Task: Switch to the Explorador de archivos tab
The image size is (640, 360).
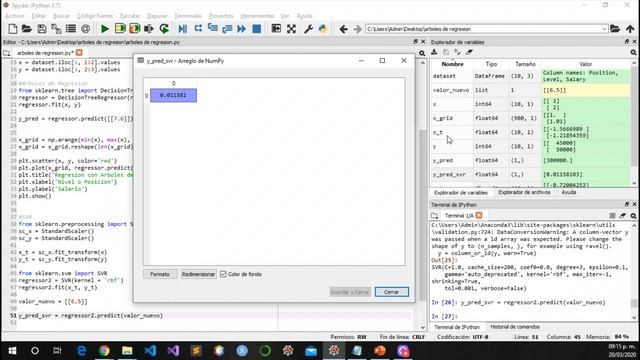Action: (524, 192)
